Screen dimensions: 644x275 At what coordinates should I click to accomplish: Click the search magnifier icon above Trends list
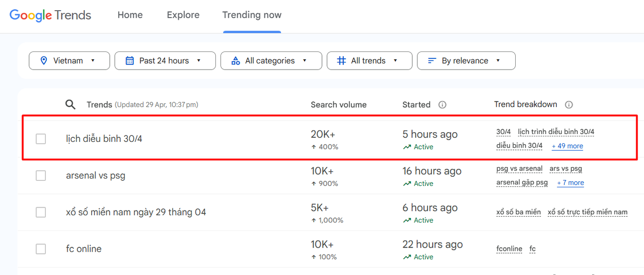[70, 104]
